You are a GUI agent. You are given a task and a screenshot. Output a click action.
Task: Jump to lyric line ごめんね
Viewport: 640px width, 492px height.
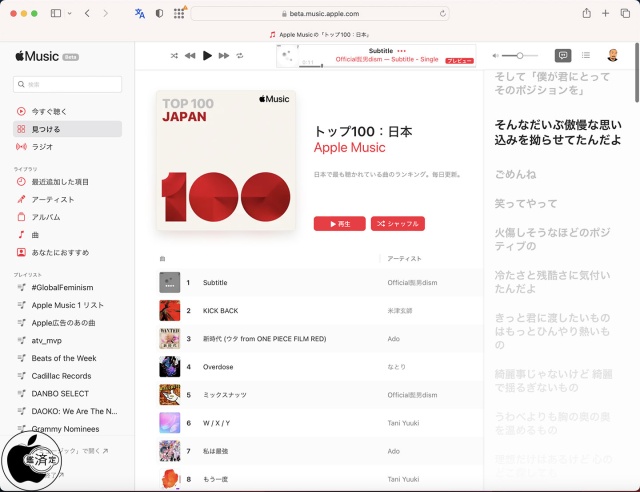pos(516,174)
